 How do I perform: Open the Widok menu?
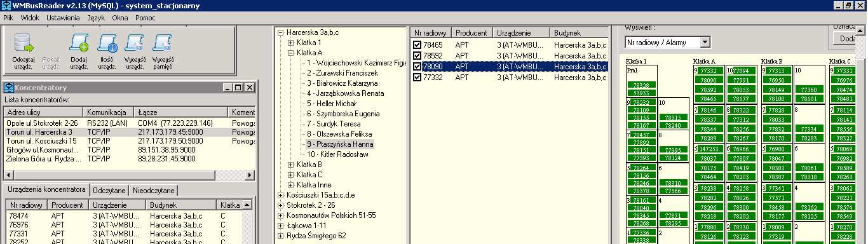pyautogui.click(x=30, y=18)
